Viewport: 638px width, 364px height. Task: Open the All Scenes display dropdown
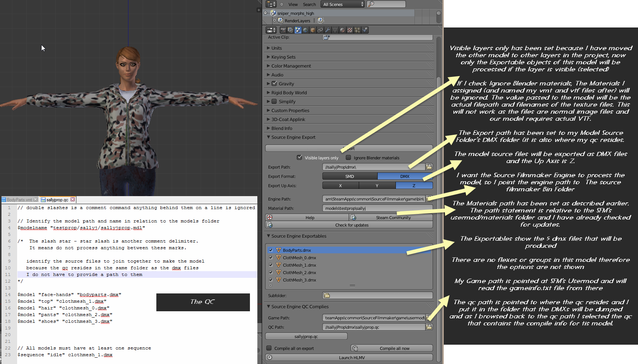coord(343,4)
